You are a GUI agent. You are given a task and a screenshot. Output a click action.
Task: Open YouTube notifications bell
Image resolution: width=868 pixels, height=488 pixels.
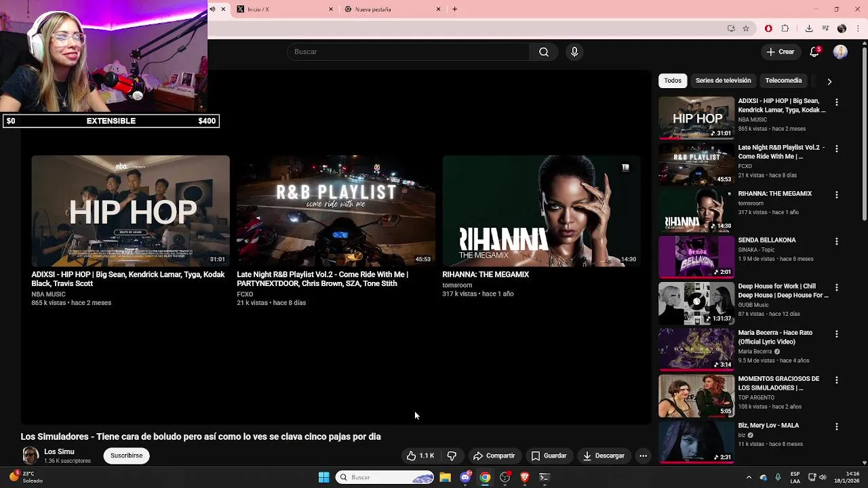[x=815, y=52]
